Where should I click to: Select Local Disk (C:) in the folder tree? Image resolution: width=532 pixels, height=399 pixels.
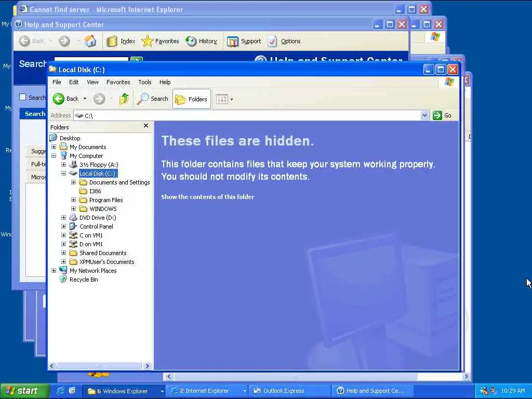tap(98, 174)
